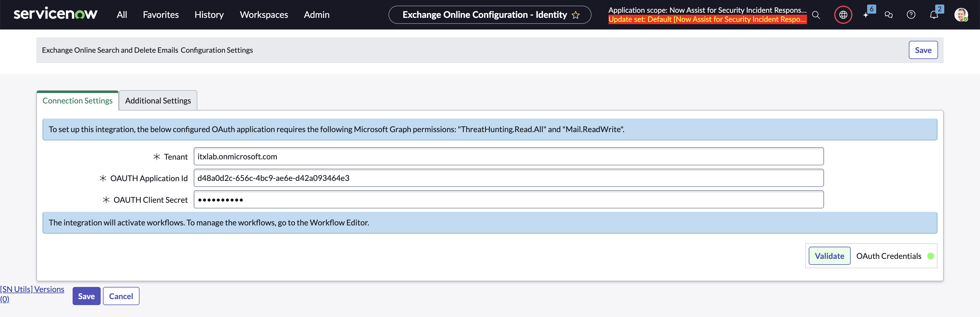The width and height of the screenshot is (980, 317).
Task: Favorite this page with the star icon
Action: tap(576, 15)
